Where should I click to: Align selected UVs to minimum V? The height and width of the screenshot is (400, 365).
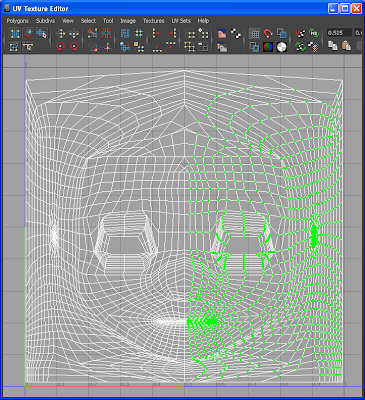coord(156,47)
